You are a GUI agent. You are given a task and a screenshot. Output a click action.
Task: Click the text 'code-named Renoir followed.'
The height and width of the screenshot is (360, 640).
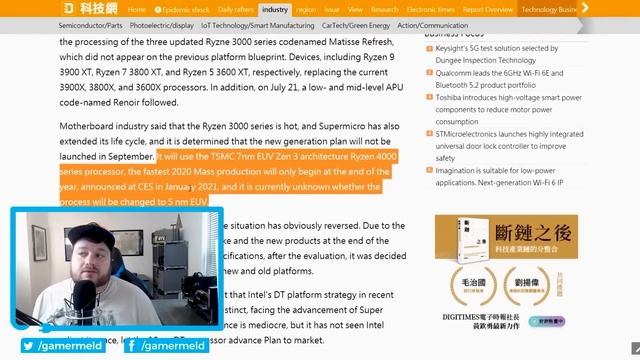119,102
